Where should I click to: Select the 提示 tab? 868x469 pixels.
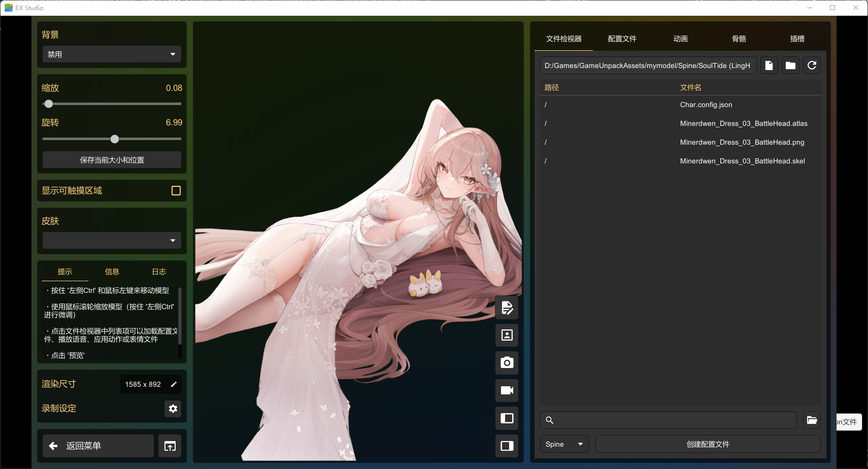[x=65, y=272]
